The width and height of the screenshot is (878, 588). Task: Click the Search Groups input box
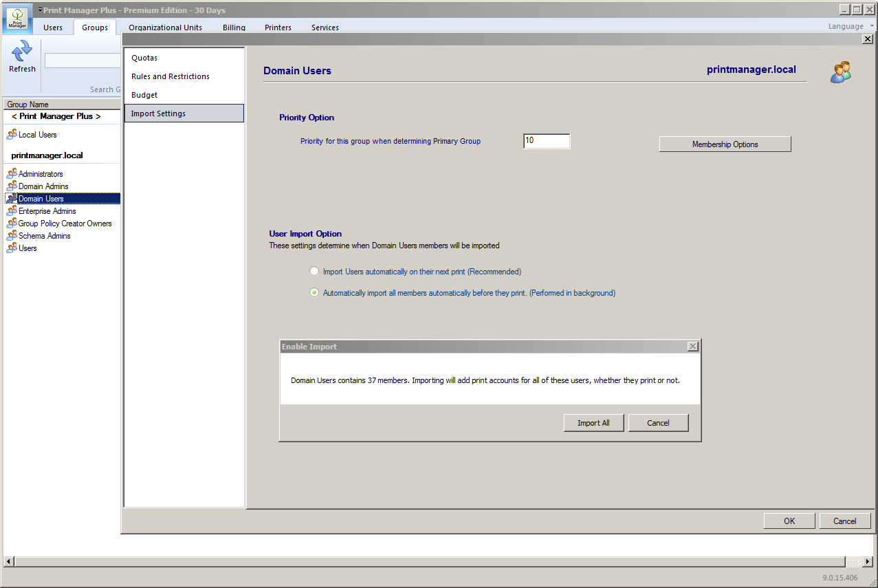(83, 61)
